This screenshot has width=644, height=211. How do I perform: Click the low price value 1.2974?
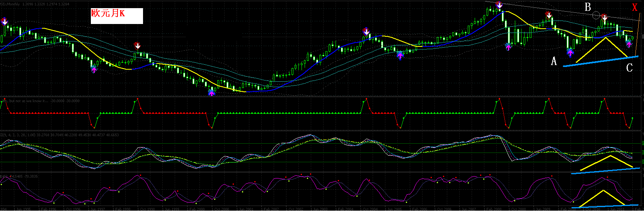[52, 4]
